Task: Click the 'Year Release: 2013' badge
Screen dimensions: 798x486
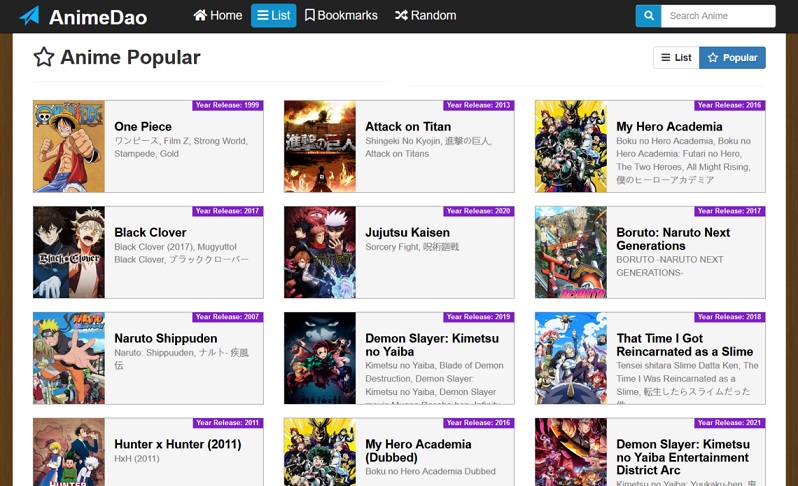Action: pos(478,105)
